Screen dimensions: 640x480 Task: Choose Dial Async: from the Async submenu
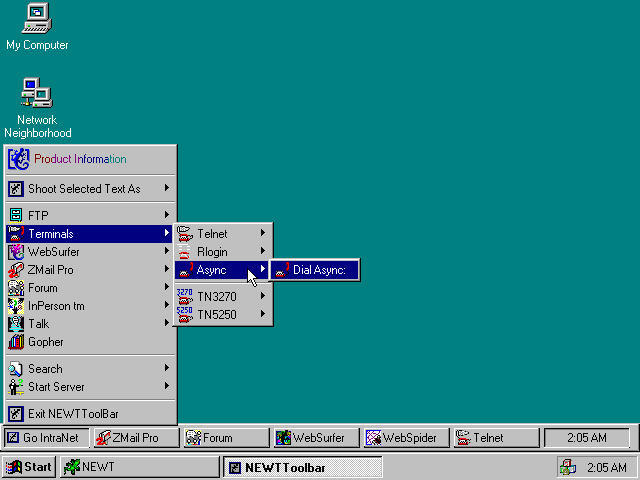(x=315, y=270)
